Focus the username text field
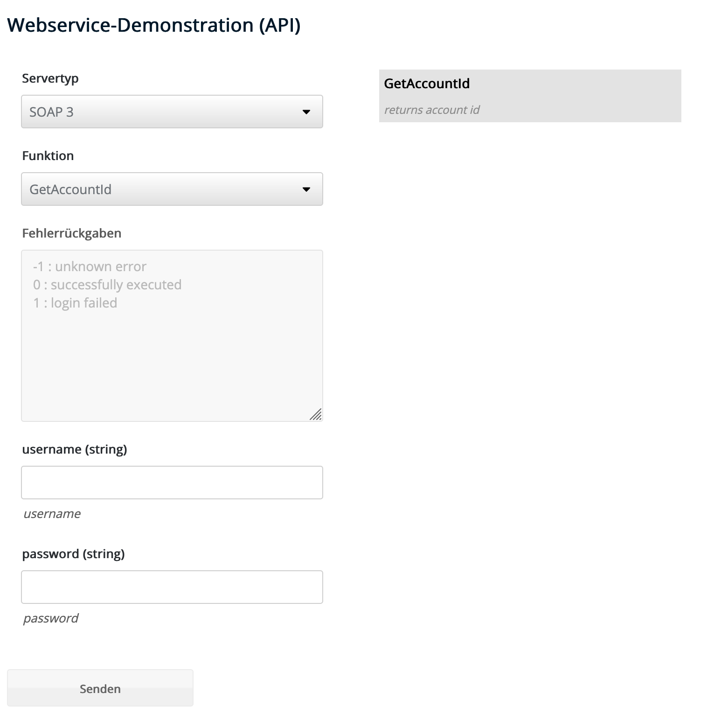This screenshot has height=714, width=728. point(172,483)
